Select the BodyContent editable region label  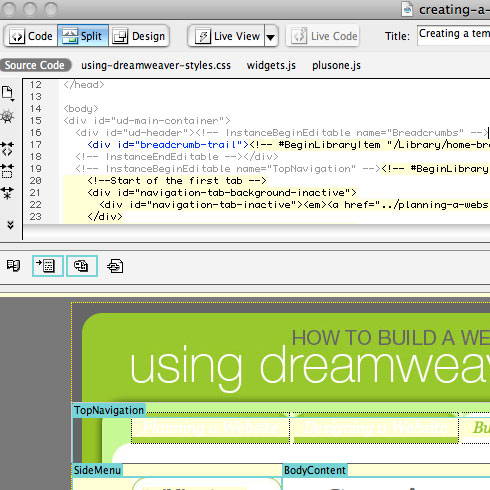click(x=315, y=470)
